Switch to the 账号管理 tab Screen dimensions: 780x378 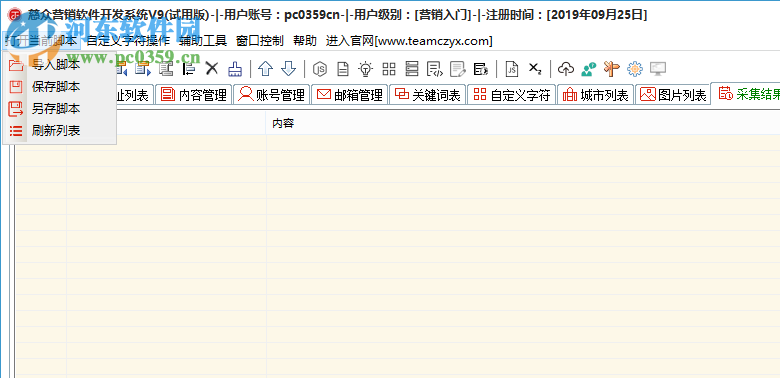(x=272, y=94)
